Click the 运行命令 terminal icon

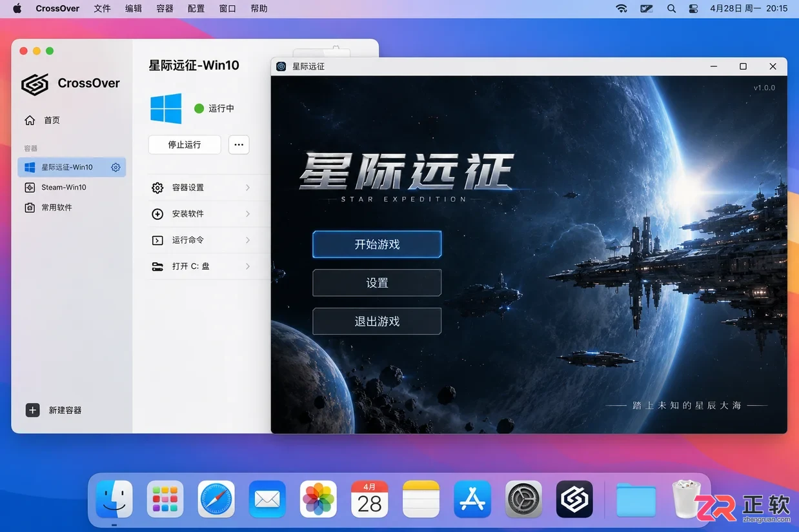(157, 240)
